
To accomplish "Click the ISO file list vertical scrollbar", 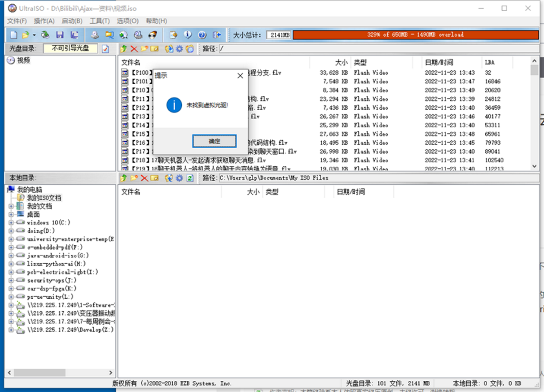I will coord(535,114).
